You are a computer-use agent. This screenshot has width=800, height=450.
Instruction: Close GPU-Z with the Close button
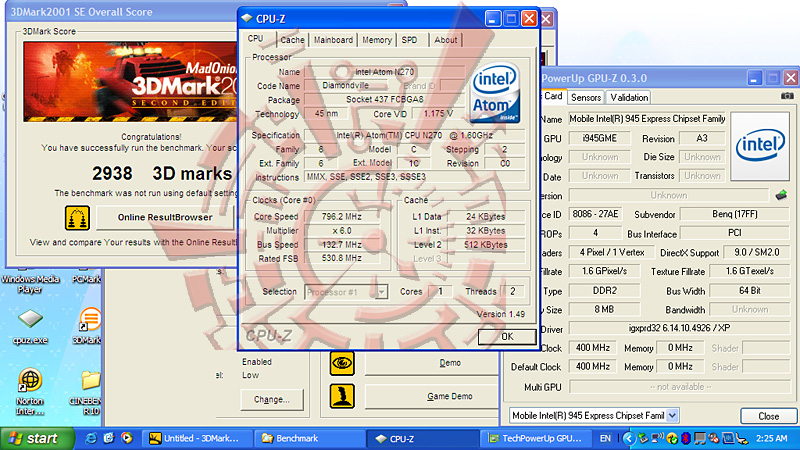768,416
